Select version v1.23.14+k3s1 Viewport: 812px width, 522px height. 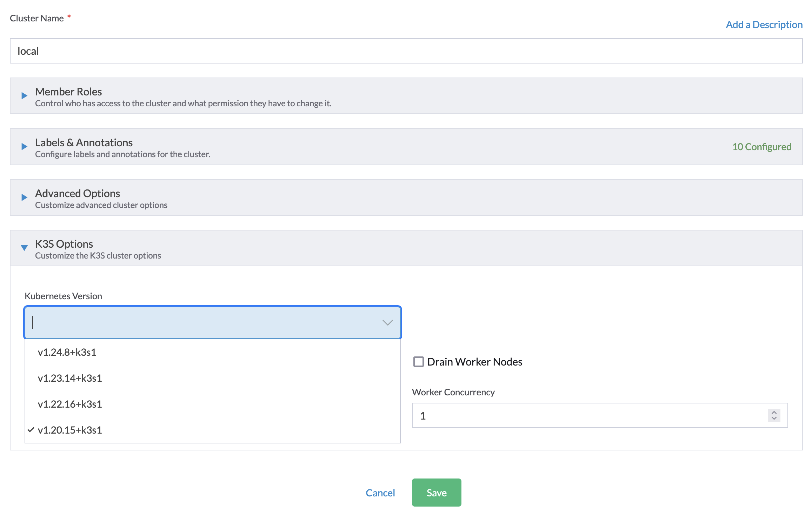(212, 378)
